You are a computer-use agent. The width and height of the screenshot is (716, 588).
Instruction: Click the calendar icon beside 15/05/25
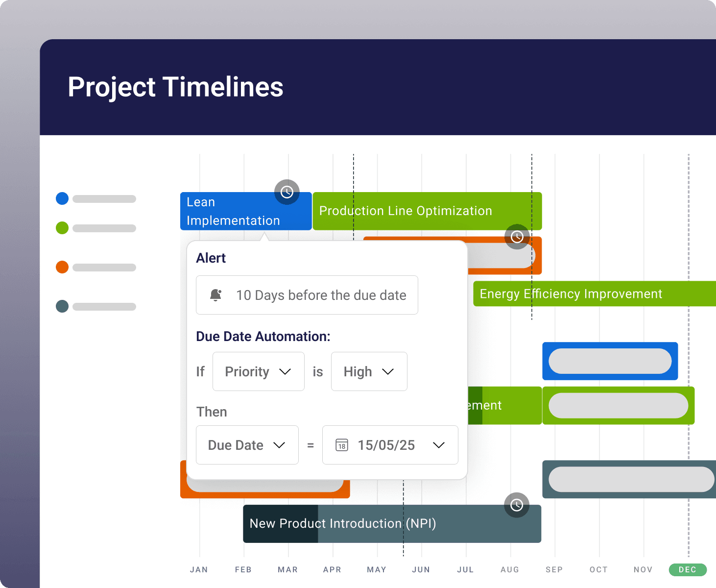pos(342,445)
